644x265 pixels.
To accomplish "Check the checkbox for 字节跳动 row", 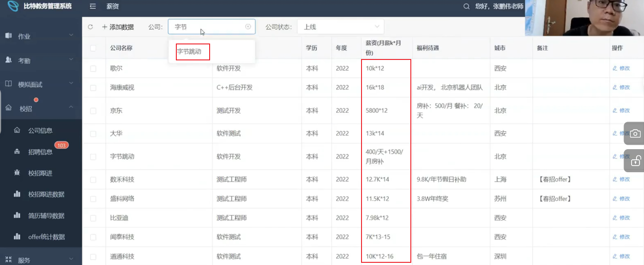I will [93, 157].
